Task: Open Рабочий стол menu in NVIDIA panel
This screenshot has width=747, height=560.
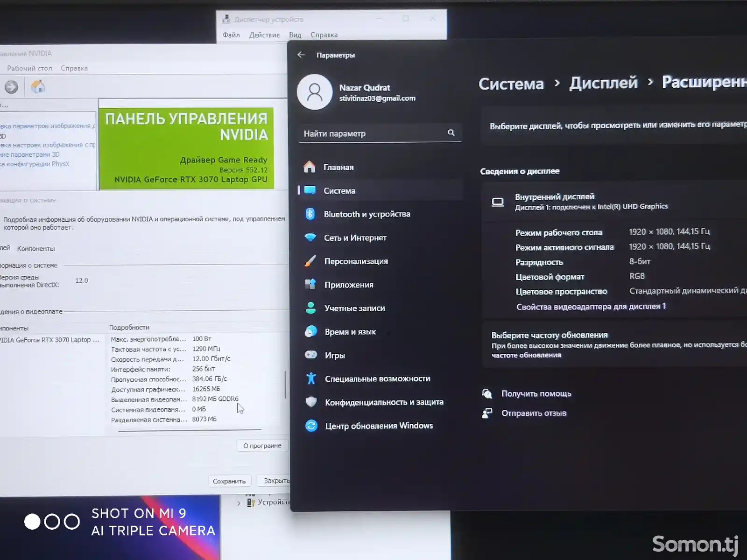Action: 29,68
